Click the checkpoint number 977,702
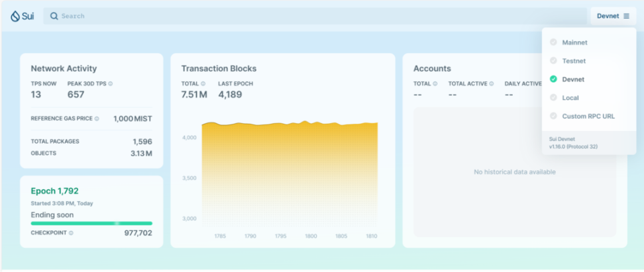 point(138,233)
